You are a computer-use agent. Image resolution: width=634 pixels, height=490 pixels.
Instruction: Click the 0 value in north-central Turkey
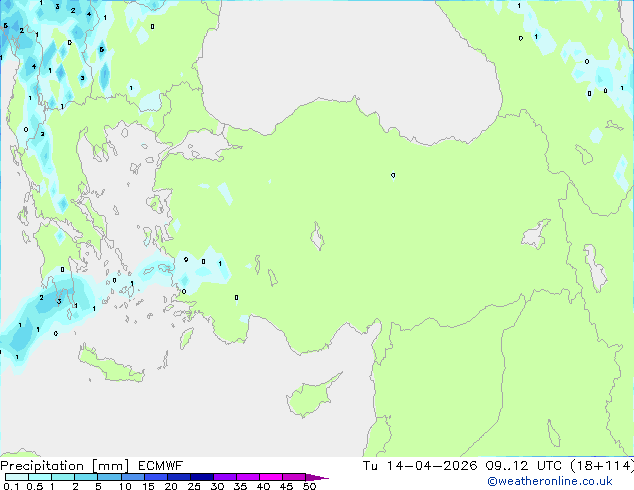tap(393, 175)
